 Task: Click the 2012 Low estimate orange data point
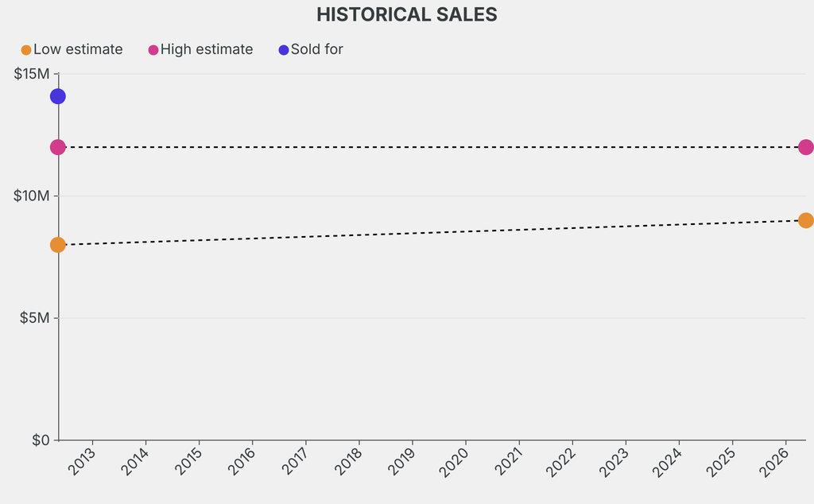tap(57, 245)
